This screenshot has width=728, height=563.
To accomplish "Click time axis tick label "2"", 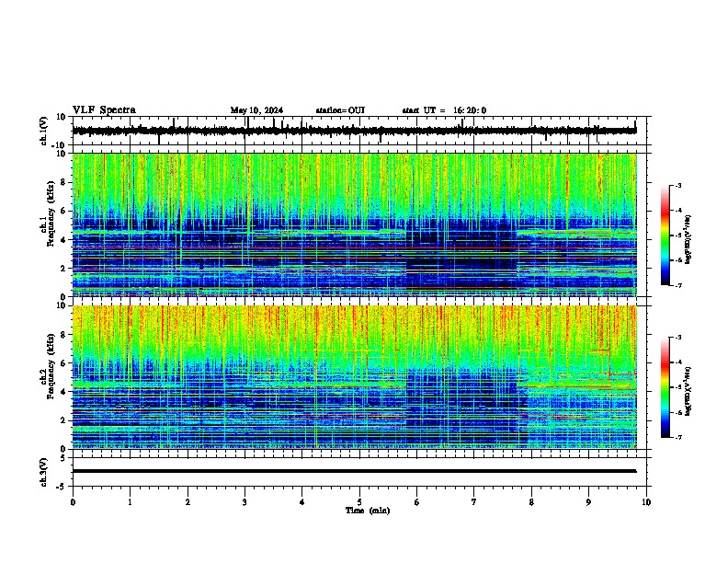I will pos(188,502).
